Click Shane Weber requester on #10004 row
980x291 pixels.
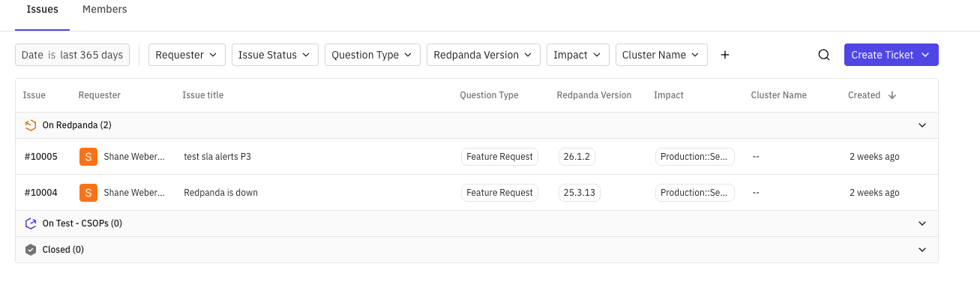(x=134, y=193)
